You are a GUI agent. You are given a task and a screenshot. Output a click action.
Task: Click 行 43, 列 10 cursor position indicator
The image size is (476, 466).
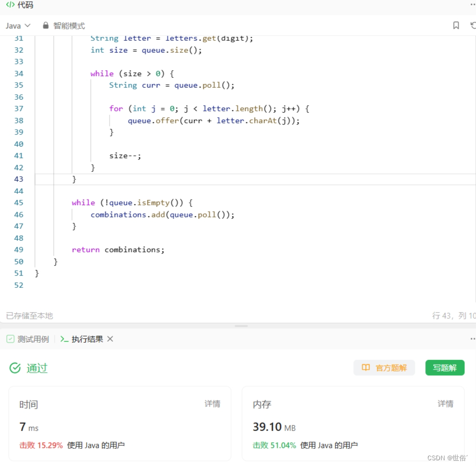454,316
